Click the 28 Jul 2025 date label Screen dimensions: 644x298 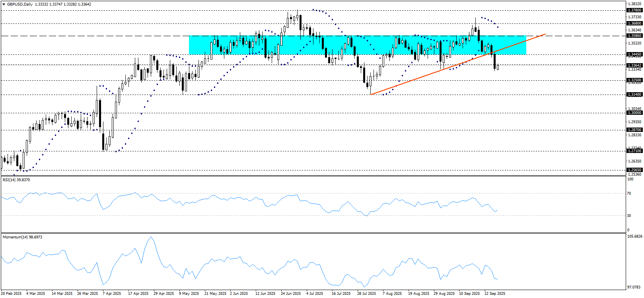pyautogui.click(x=367, y=294)
